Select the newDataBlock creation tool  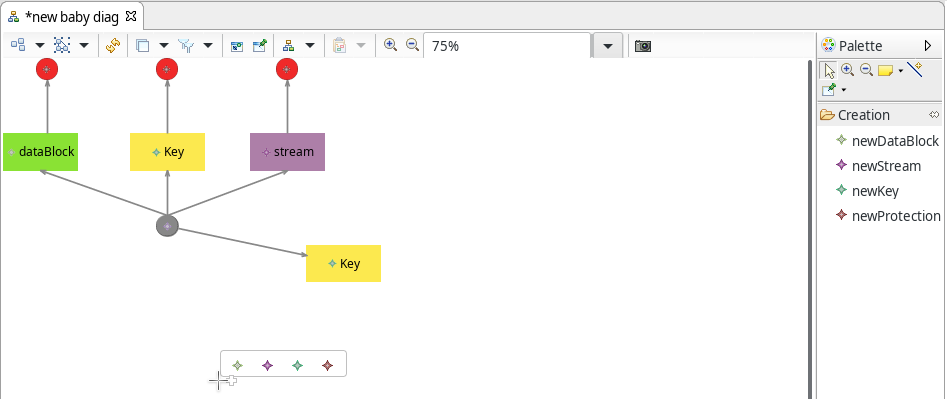888,141
